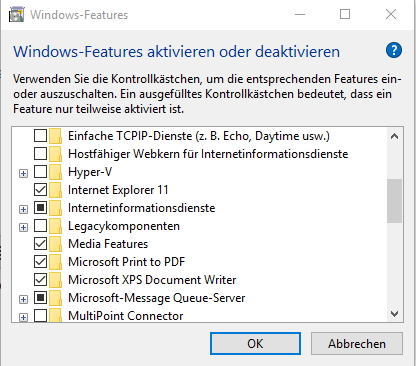Screen dimensions: 416x366
Task: Toggle the Internetinformationsdienste checkbox
Action: tap(40, 208)
